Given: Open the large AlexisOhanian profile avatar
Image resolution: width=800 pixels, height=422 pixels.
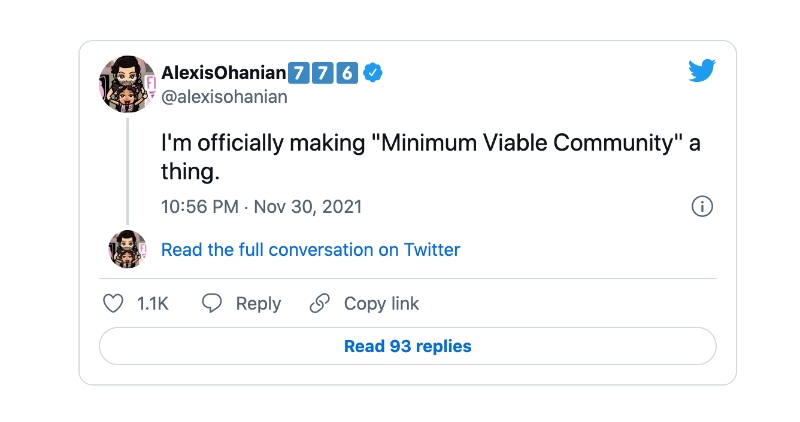Looking at the screenshot, I should (127, 84).
